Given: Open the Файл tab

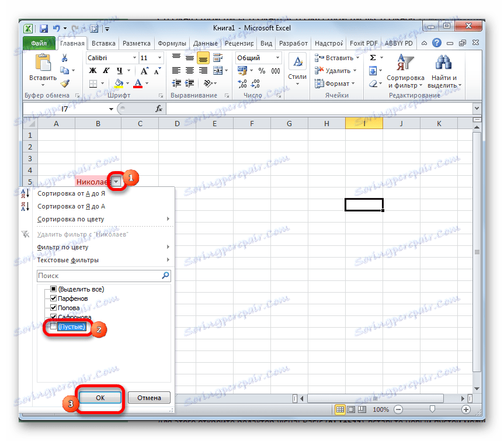Looking at the screenshot, I should pos(39,43).
